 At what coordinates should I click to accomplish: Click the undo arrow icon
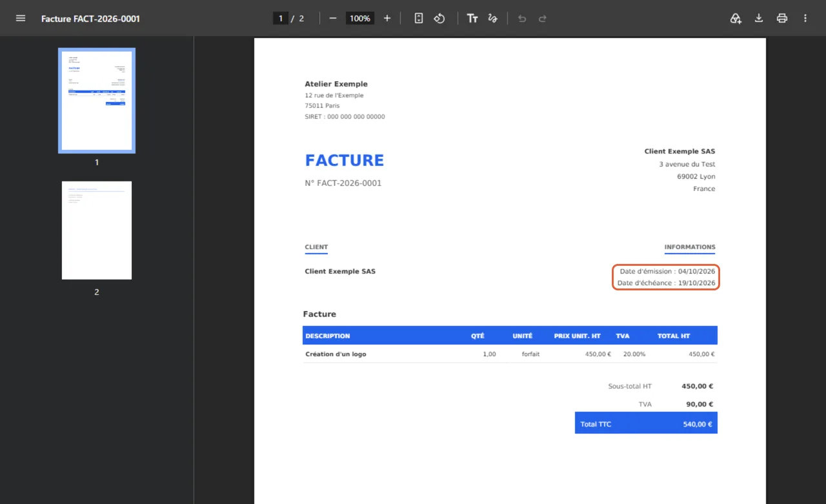click(522, 18)
